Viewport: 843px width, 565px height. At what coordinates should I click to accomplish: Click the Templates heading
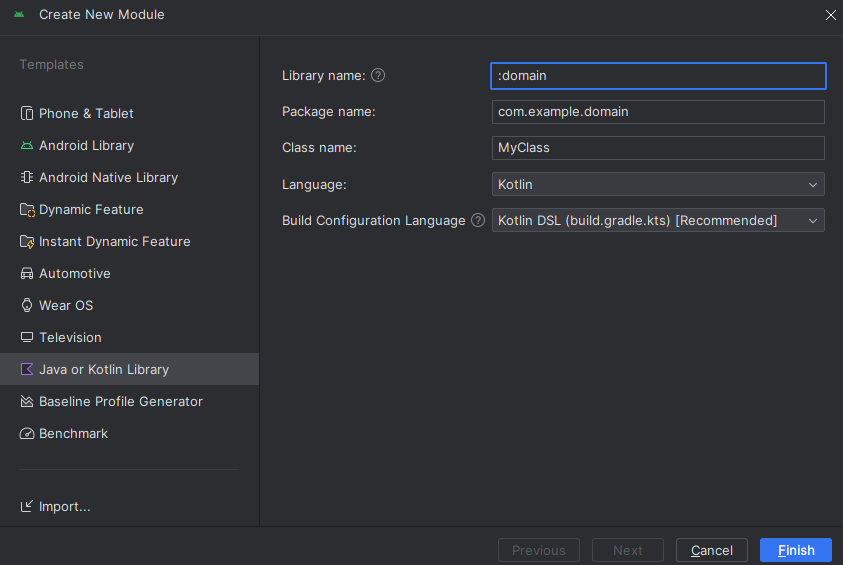click(x=52, y=65)
